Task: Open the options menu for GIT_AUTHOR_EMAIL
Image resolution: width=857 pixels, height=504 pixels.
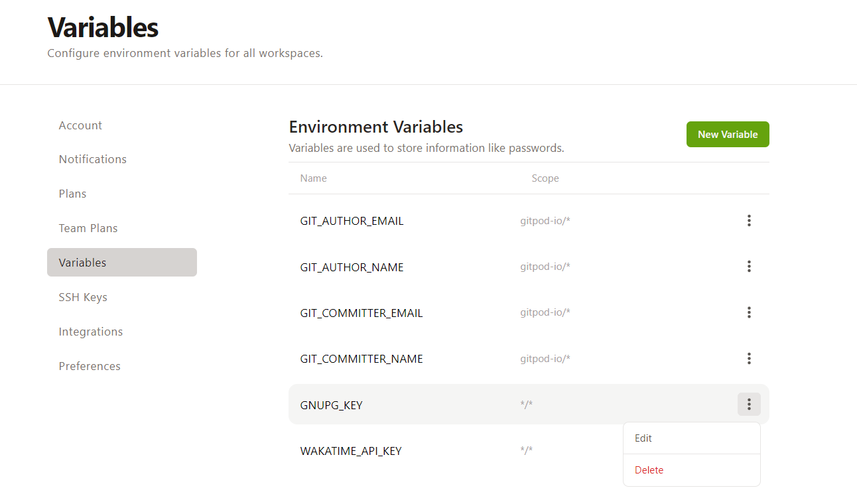Action: pyautogui.click(x=749, y=220)
